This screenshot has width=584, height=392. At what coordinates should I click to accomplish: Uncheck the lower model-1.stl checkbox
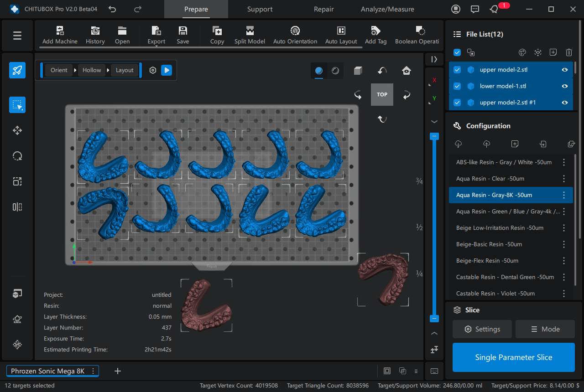tap(457, 86)
